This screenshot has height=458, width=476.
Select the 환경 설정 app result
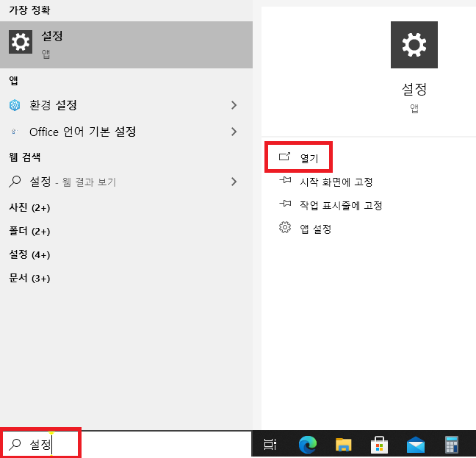[126, 105]
